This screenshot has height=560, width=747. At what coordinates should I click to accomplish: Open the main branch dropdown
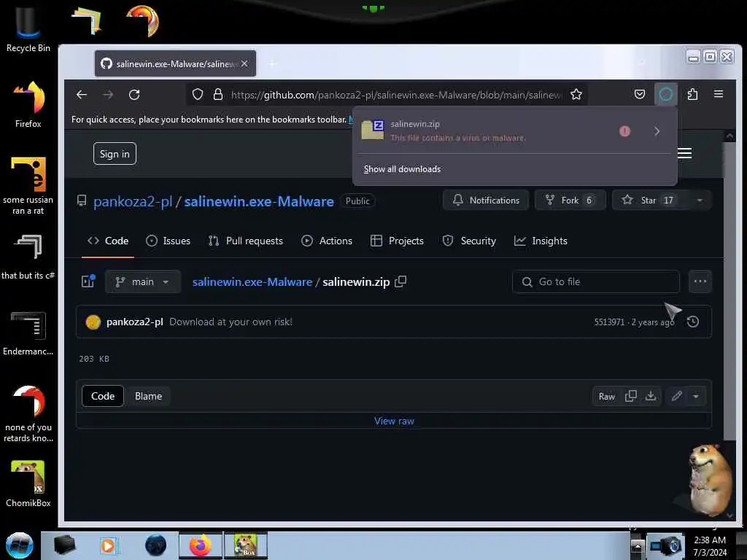point(142,282)
